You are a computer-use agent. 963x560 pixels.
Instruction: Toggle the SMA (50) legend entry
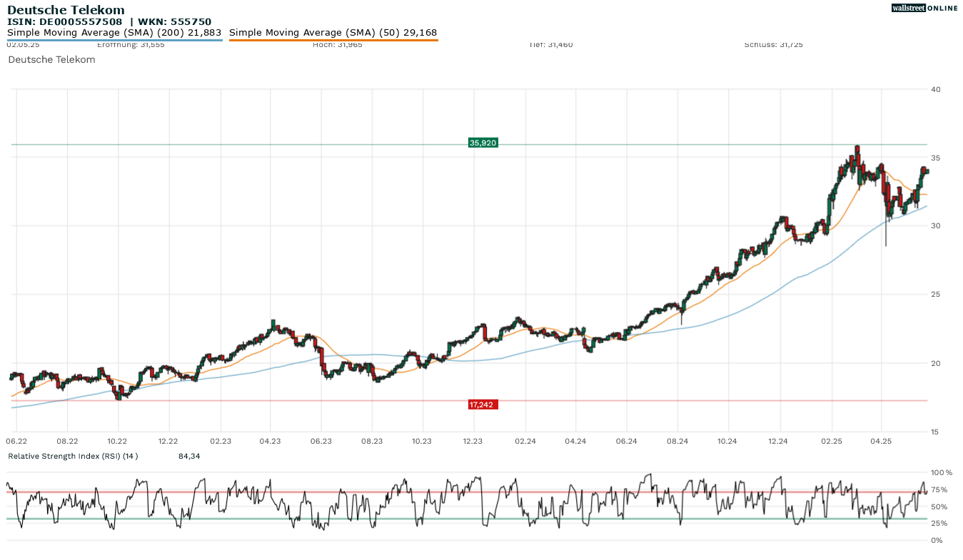coord(333,33)
